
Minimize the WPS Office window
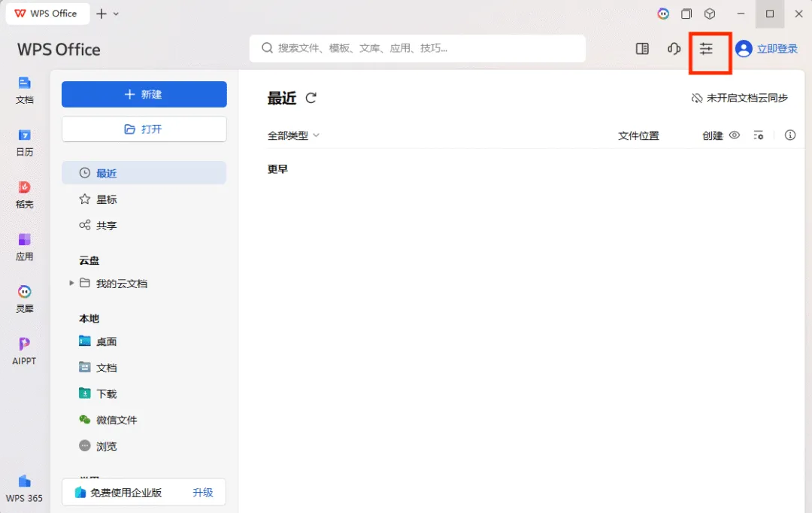(741, 14)
